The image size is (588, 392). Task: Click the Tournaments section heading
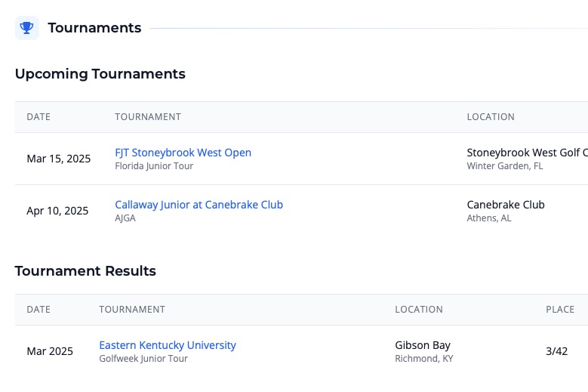click(x=94, y=28)
